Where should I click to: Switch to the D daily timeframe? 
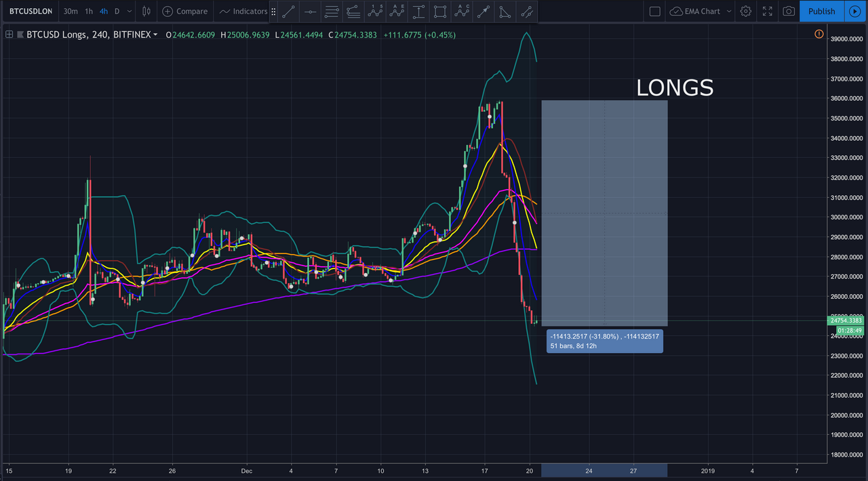pos(117,11)
